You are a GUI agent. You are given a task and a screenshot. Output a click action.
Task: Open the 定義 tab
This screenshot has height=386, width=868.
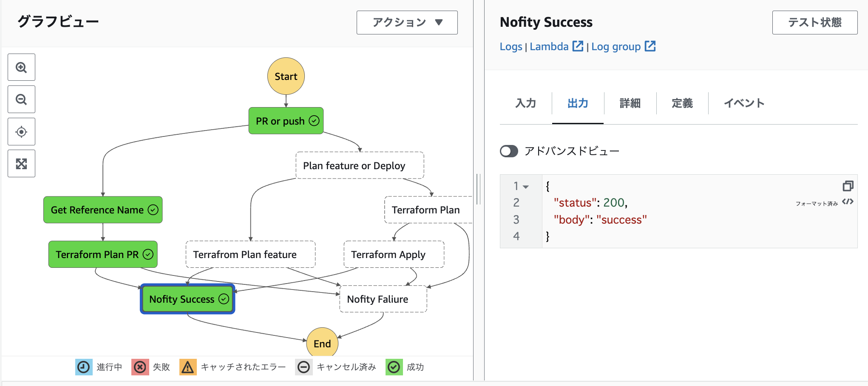[682, 103]
